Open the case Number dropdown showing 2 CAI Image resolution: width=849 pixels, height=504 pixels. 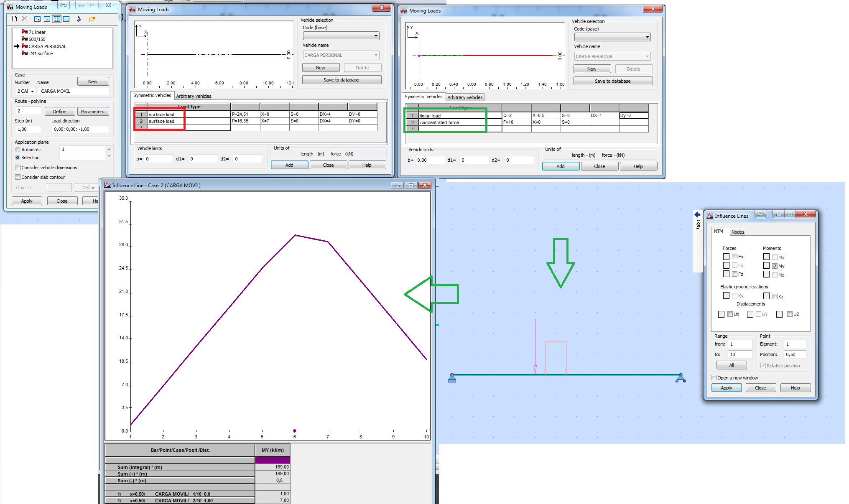[x=32, y=91]
